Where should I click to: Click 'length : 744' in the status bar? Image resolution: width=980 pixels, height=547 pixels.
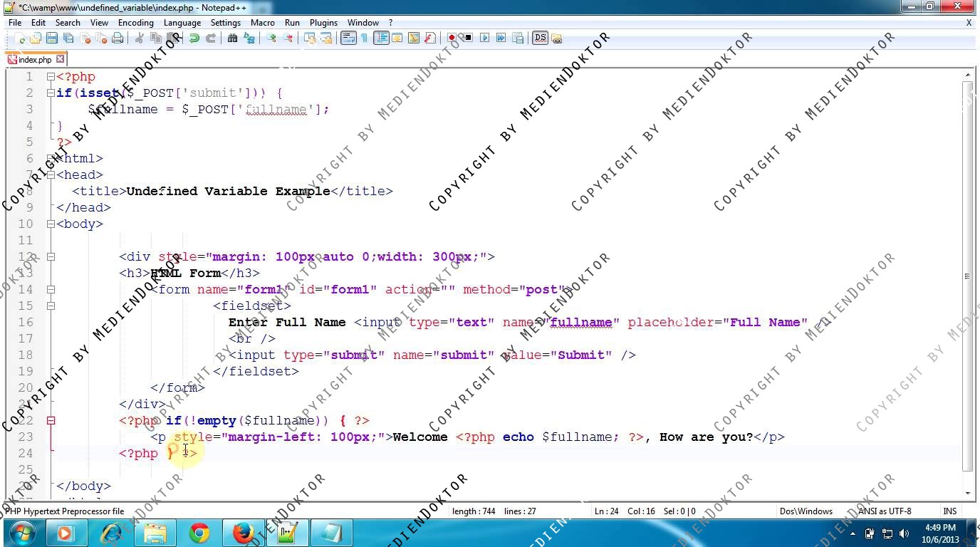(x=474, y=511)
